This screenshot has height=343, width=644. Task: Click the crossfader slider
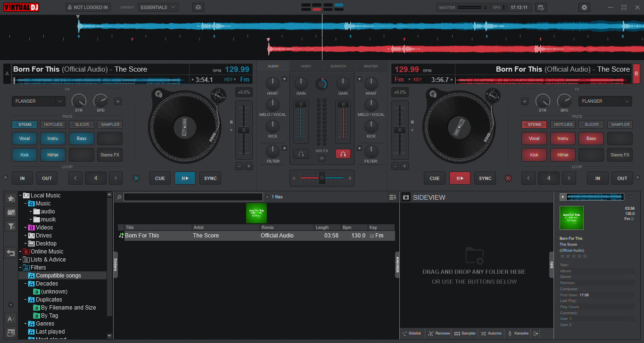[322, 178]
